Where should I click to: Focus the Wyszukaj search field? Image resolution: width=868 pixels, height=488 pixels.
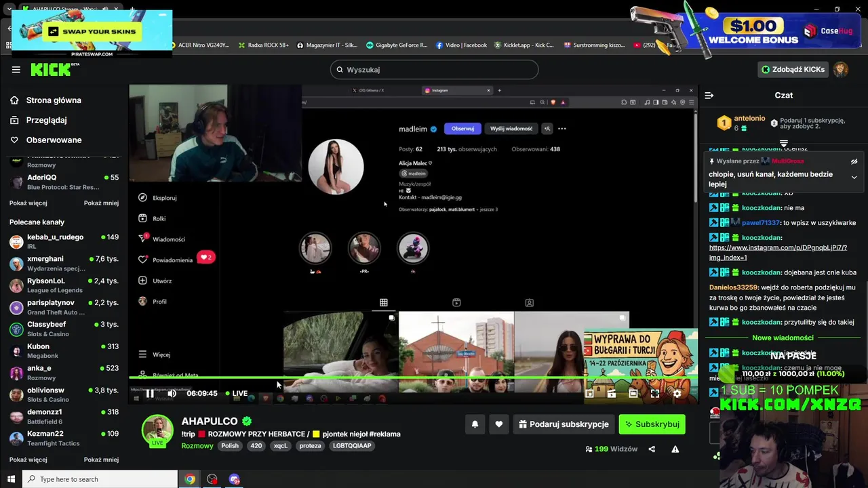tap(434, 70)
